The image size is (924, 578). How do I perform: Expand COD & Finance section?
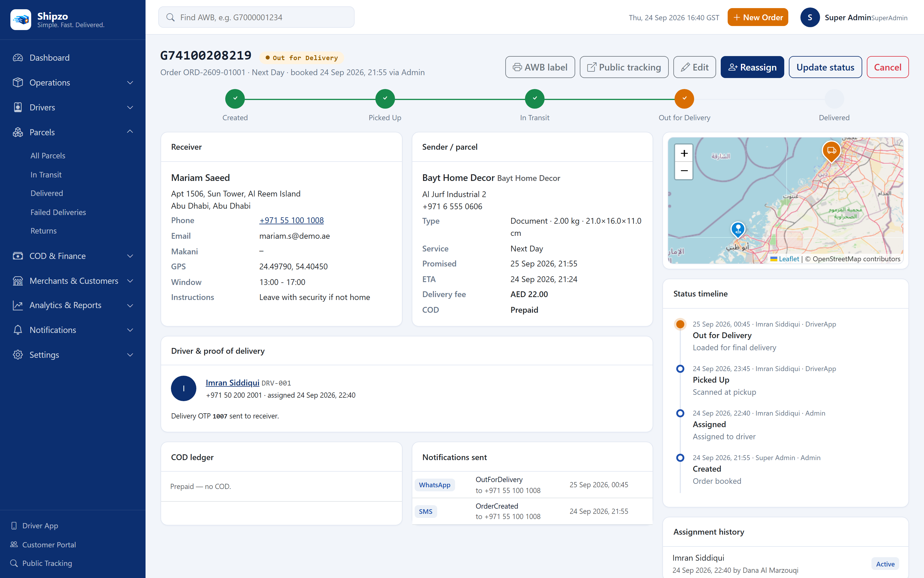72,256
